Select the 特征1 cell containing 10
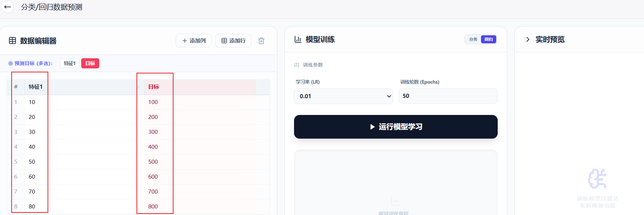Image resolution: width=644 pixels, height=215 pixels. (32, 102)
